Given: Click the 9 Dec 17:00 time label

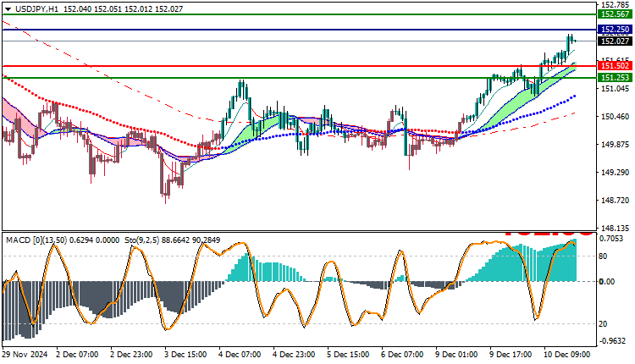Looking at the screenshot, I should 511,355.
